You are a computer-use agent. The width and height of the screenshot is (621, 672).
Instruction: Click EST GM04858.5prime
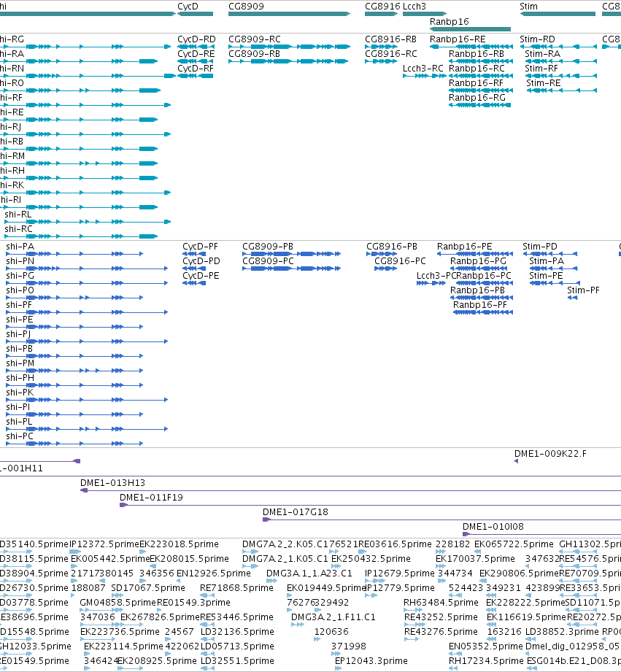(x=118, y=602)
